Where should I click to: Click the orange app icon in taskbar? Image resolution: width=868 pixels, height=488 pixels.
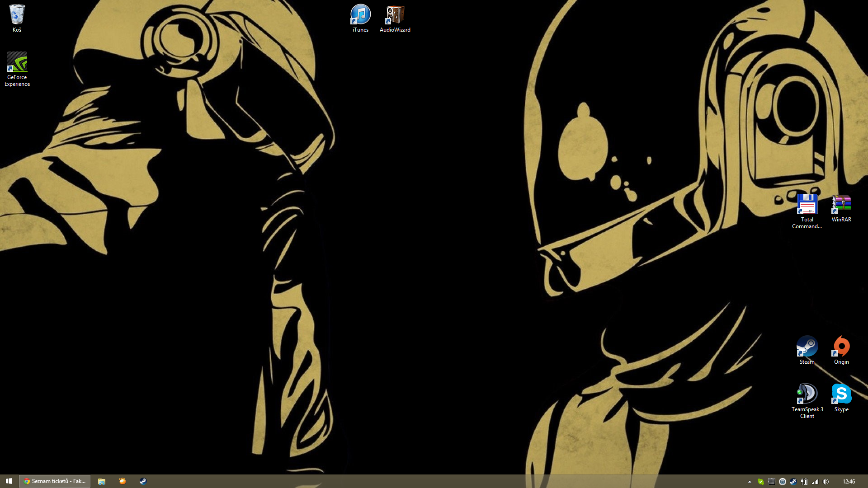[x=122, y=481]
